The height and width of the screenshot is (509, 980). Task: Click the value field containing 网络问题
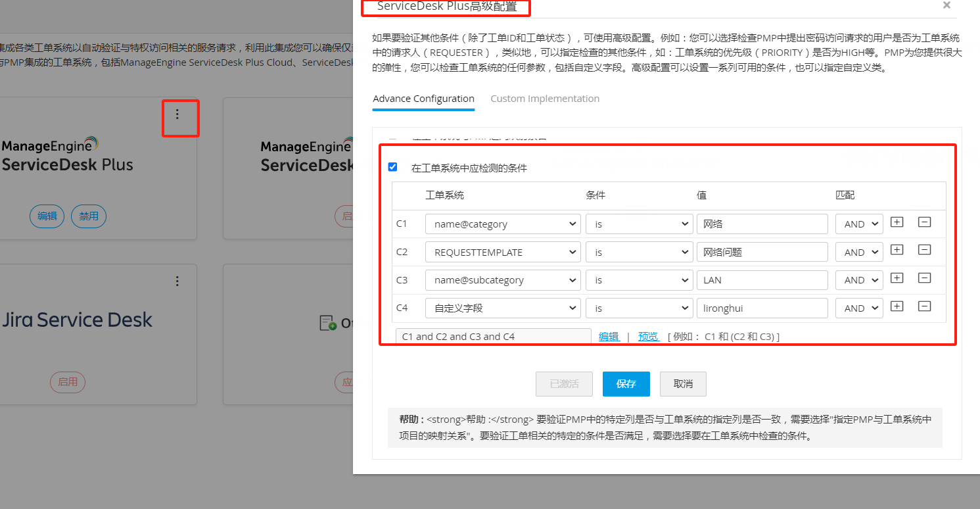762,252
